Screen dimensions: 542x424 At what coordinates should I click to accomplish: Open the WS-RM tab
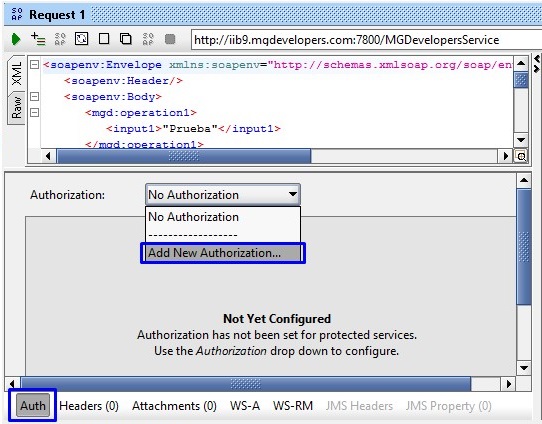point(293,406)
